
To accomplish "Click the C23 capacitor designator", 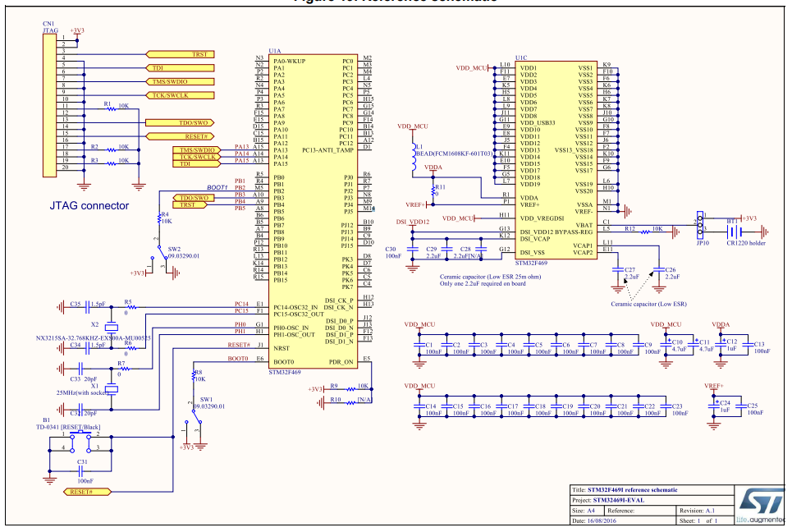I will click(677, 406).
